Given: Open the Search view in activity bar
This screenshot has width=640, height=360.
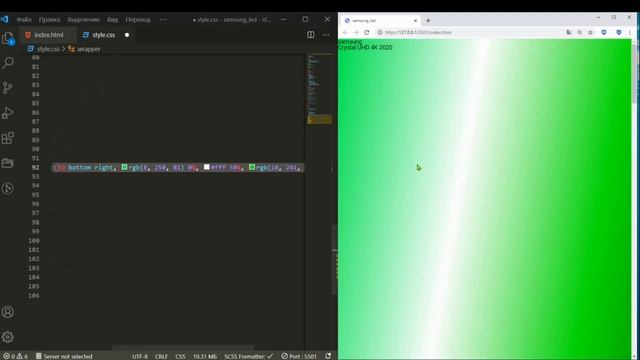Looking at the screenshot, I should tap(8, 63).
